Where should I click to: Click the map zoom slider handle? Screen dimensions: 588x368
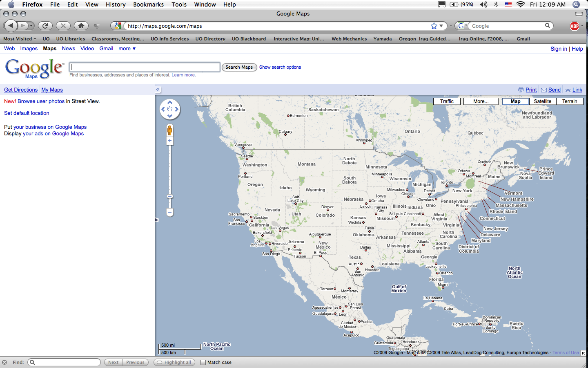[170, 197]
